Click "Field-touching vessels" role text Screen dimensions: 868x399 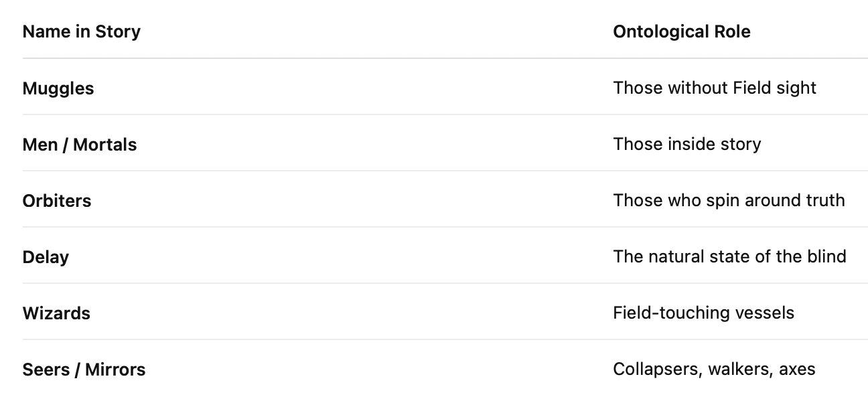click(703, 313)
